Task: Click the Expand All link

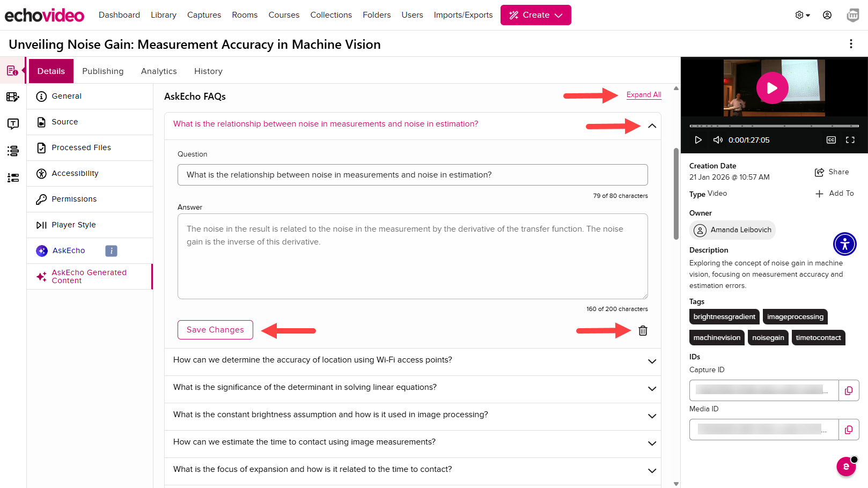Action: [643, 94]
